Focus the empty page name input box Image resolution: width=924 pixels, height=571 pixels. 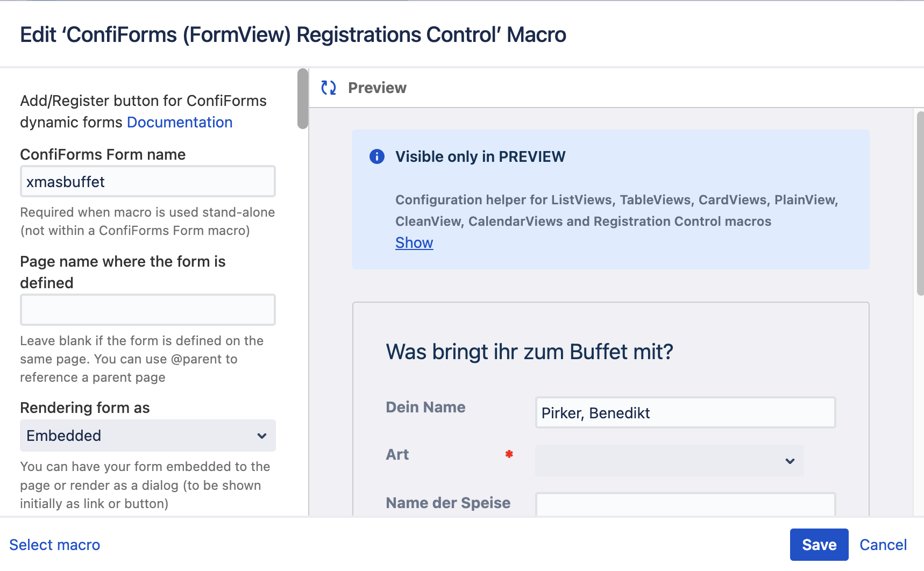[x=148, y=310]
